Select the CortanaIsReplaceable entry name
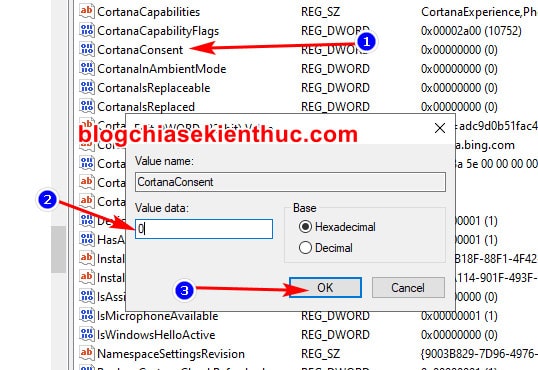This screenshot has height=370, width=538. coord(154,88)
